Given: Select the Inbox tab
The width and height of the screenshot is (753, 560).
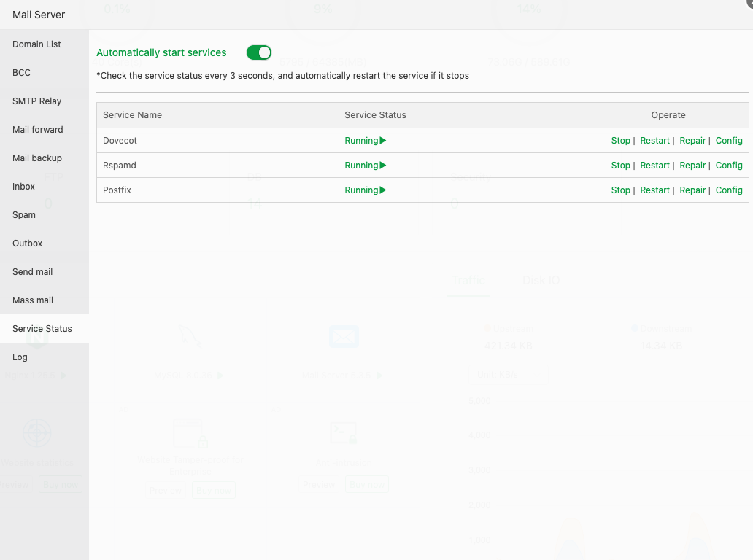Looking at the screenshot, I should click(x=24, y=187).
